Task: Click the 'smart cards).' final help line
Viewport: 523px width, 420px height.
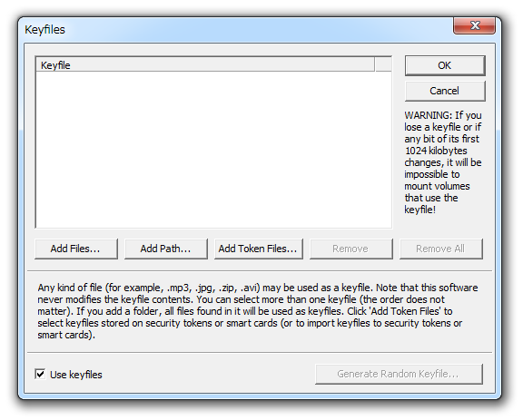Action: (66, 335)
